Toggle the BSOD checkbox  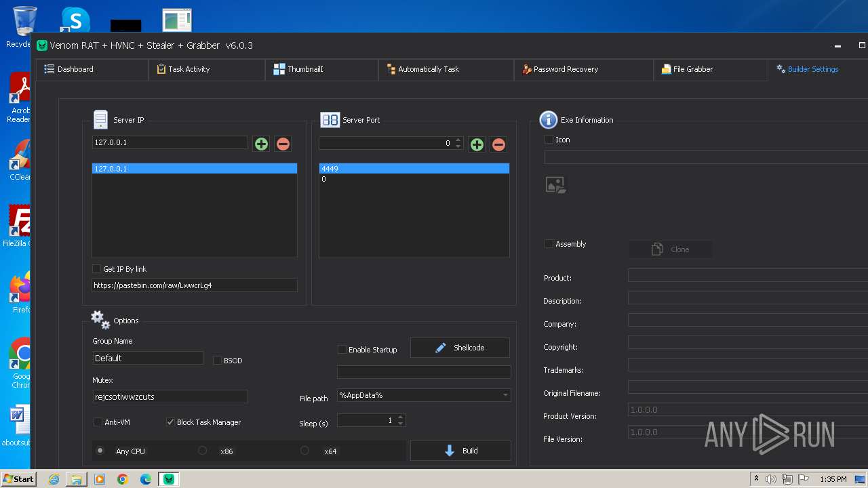tap(218, 361)
